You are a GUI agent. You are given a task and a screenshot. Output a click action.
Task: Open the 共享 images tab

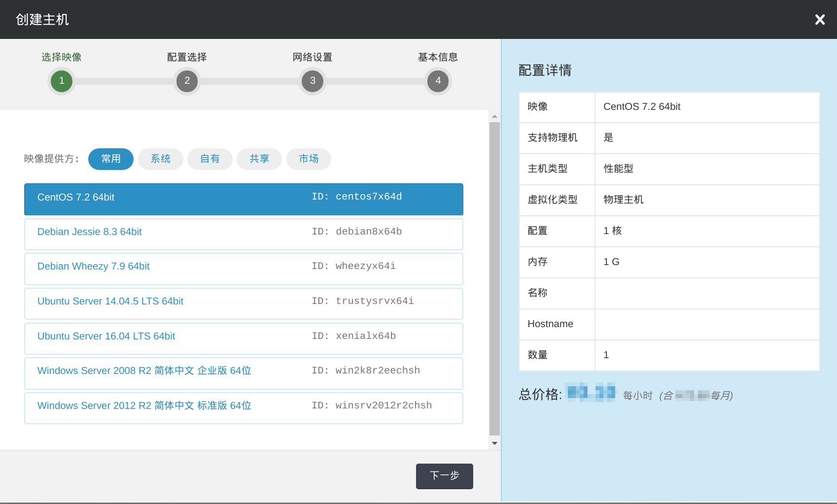pyautogui.click(x=259, y=159)
